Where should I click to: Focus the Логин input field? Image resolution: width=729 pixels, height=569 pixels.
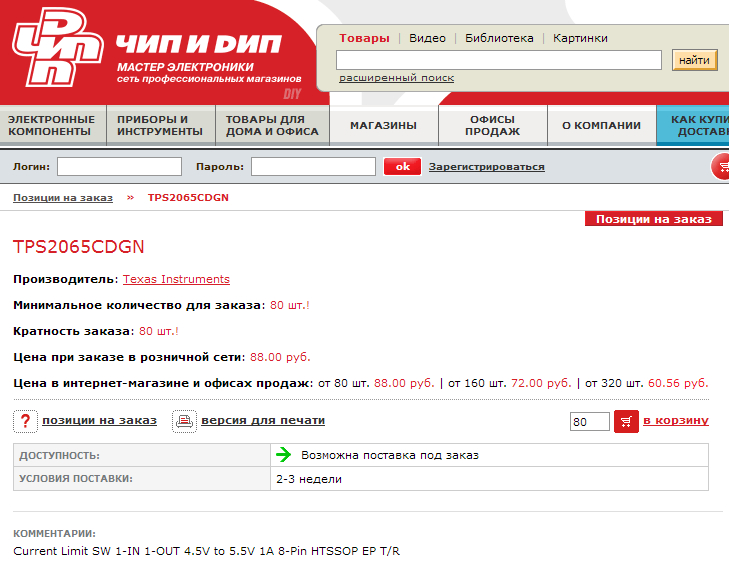[119, 167]
